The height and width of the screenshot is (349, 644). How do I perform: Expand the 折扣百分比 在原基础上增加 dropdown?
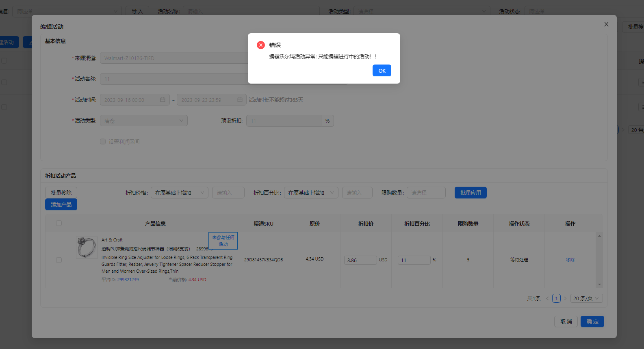click(311, 193)
